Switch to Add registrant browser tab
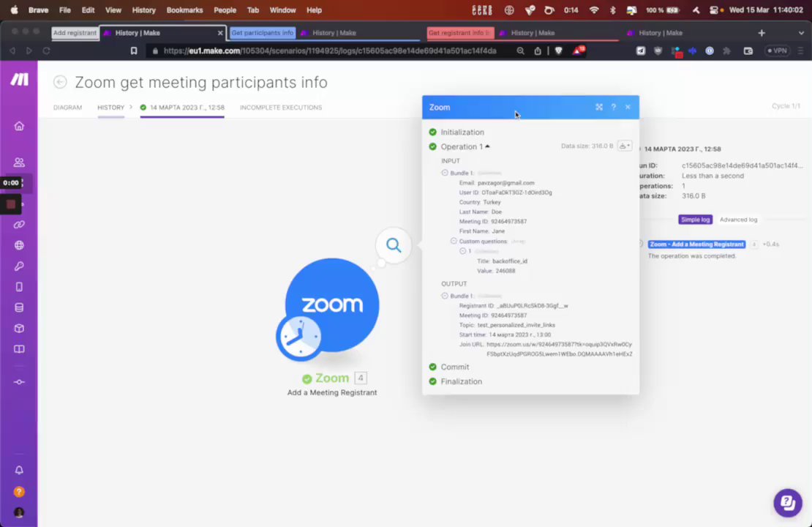Image resolution: width=812 pixels, height=527 pixels. click(75, 33)
